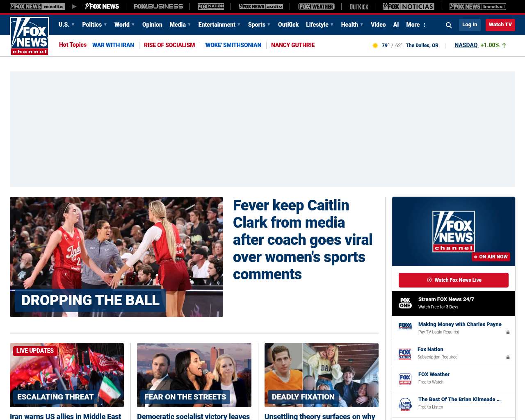The height and width of the screenshot is (420, 525).
Task: Open the Unsettling theory surfaces headline
Action: coord(320,416)
